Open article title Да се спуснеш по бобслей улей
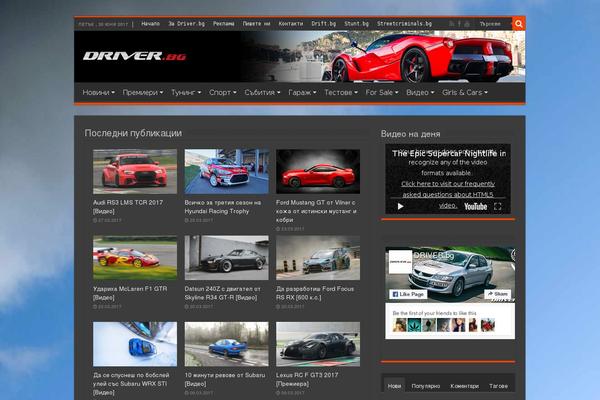600x400 pixels. (131, 384)
